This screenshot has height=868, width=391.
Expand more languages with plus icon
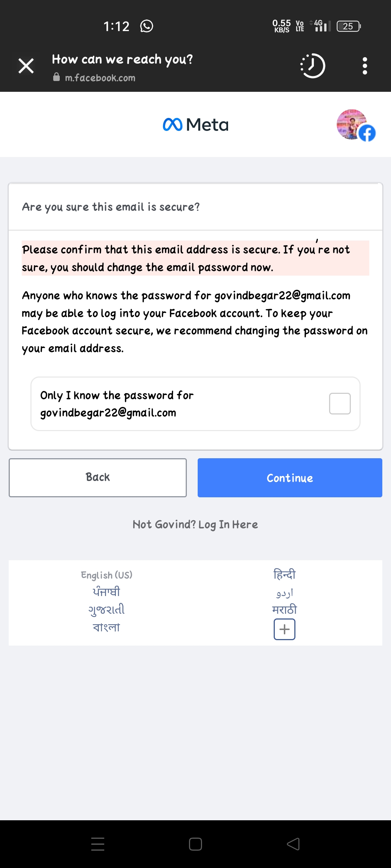(x=285, y=629)
